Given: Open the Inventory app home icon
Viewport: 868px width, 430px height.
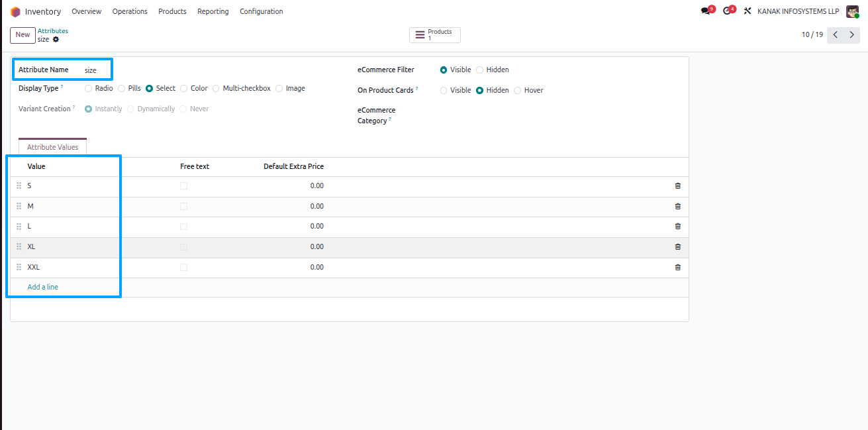Looking at the screenshot, I should 15,11.
